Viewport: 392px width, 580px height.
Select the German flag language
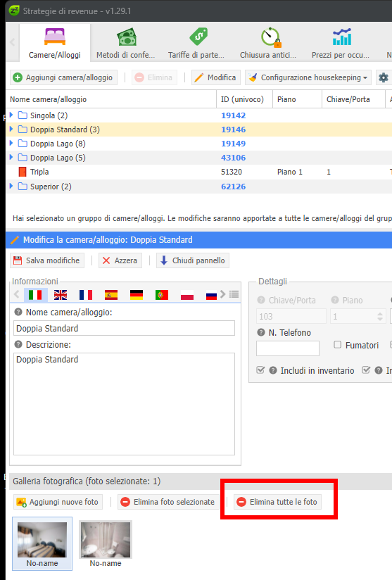[137, 295]
